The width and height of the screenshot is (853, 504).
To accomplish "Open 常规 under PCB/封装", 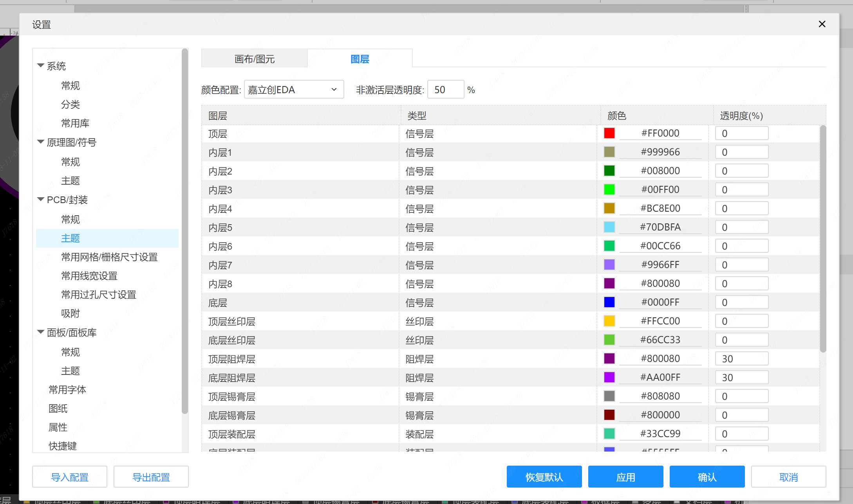I will [70, 219].
